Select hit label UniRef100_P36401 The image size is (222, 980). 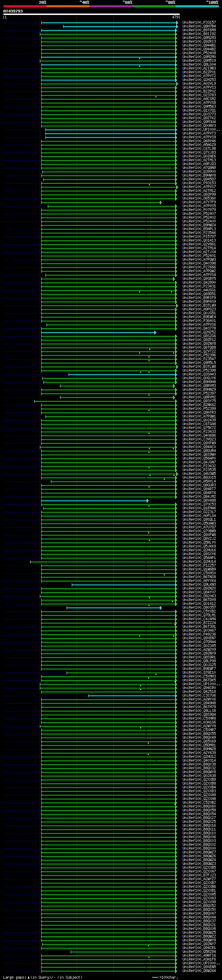coord(199,321)
